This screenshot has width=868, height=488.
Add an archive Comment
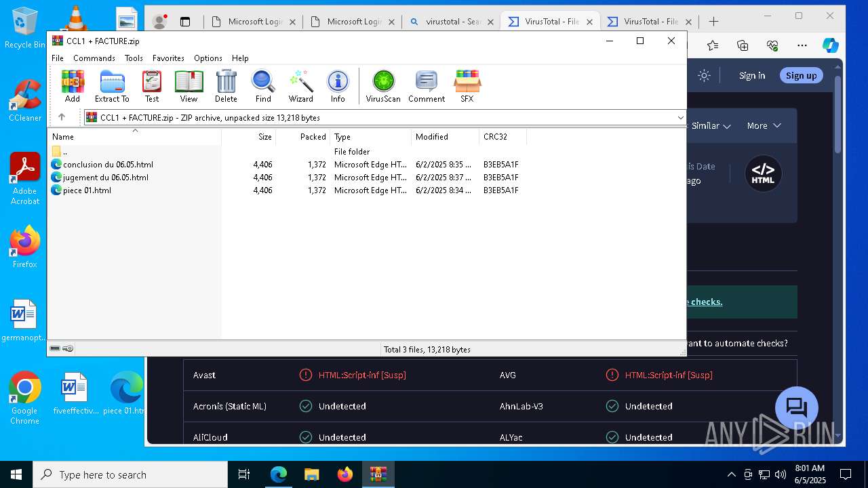tap(427, 86)
